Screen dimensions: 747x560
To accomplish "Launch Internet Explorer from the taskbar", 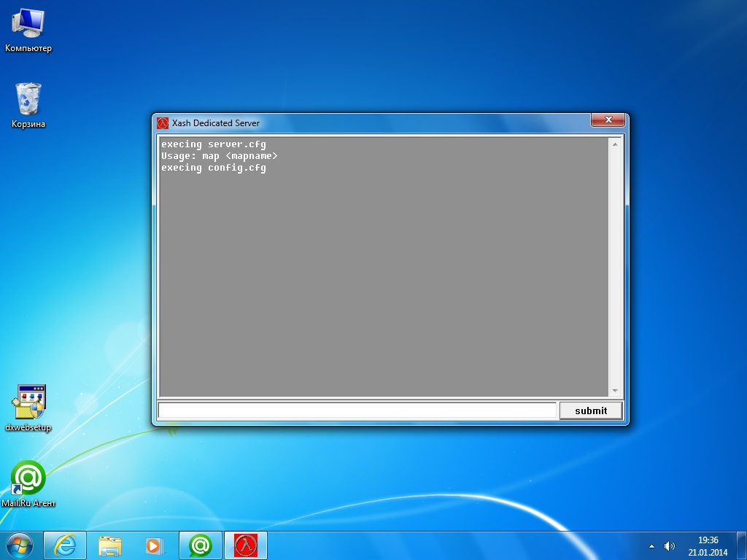I will tap(65, 545).
